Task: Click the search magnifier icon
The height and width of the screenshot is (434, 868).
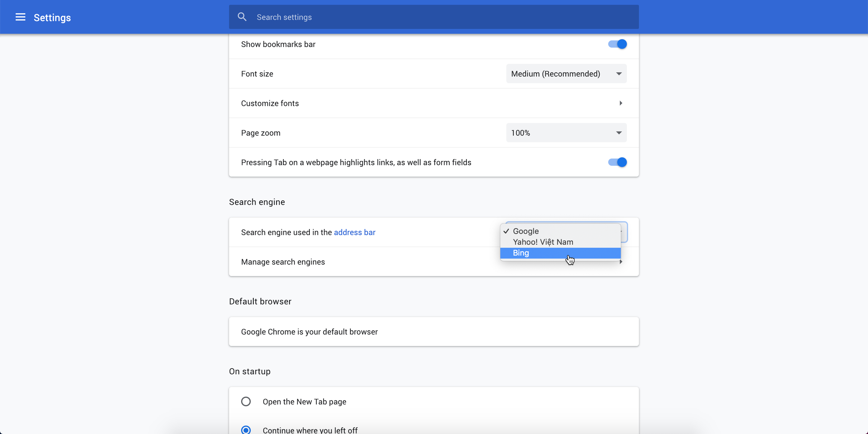Action: click(242, 17)
